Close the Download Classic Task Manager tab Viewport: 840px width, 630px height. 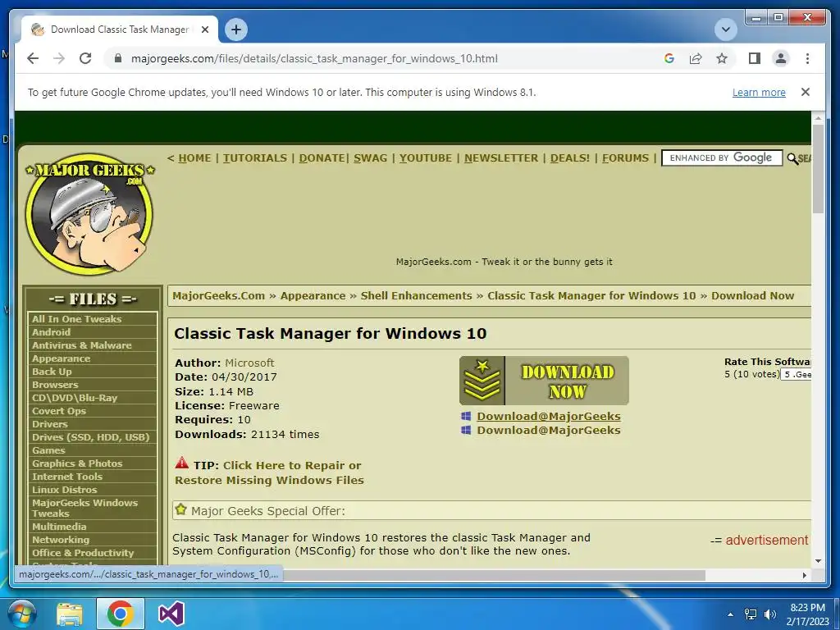click(204, 30)
